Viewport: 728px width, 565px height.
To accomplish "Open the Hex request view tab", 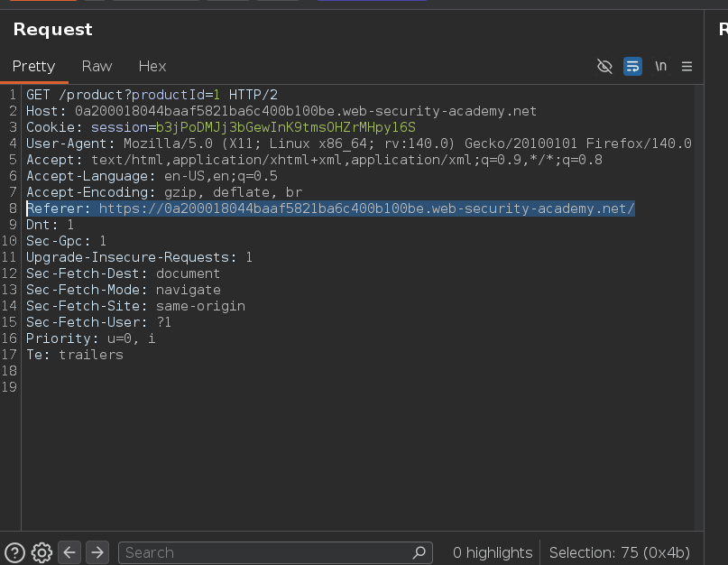I will [152, 67].
